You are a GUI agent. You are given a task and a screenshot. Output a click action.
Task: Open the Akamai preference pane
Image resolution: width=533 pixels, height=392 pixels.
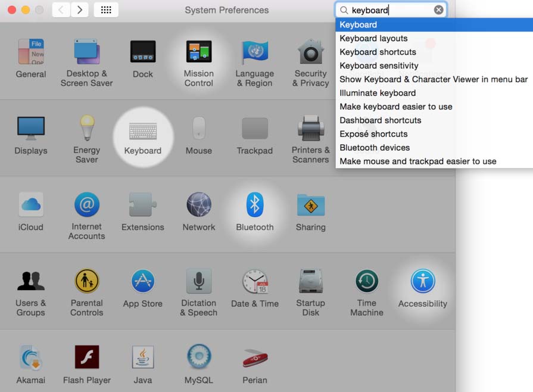[x=30, y=365]
